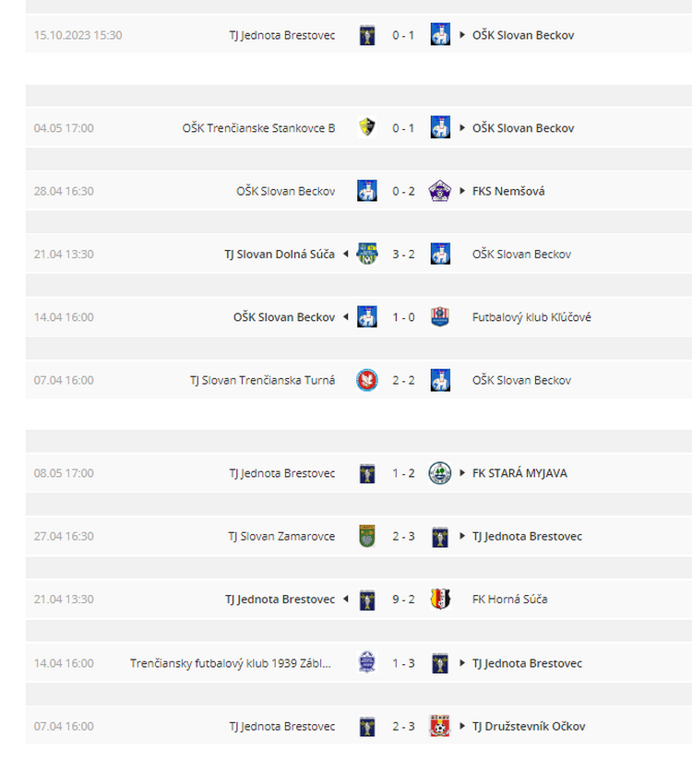Viewport: 692px width, 784px height.
Task: Click Trenčiansky futbalový klub 1939 crest
Action: pos(367,662)
